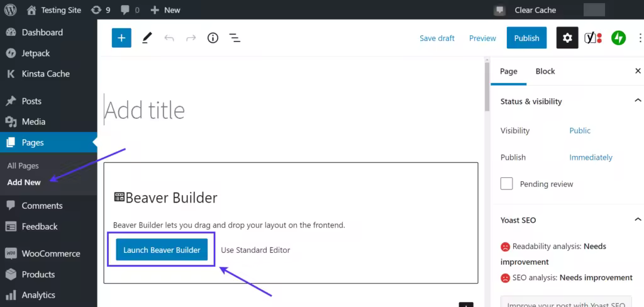This screenshot has height=307, width=644.
Task: Click Immediately publish date link
Action: pos(591,157)
